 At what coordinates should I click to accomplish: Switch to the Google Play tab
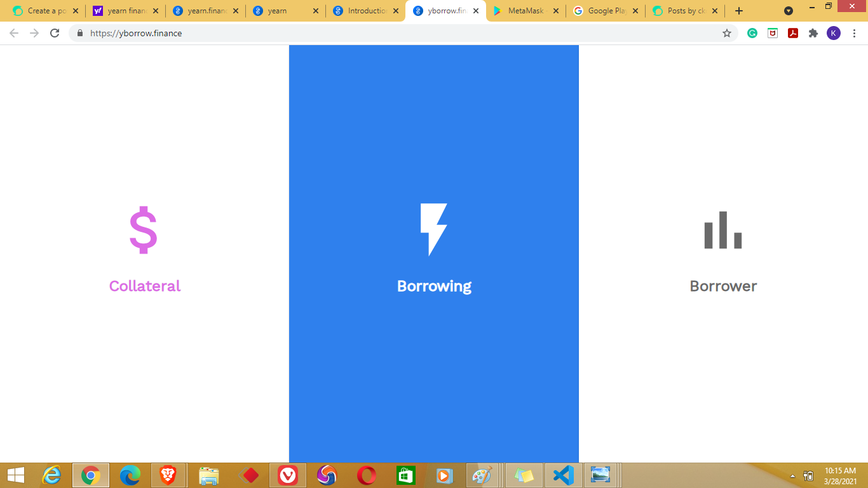tap(605, 11)
